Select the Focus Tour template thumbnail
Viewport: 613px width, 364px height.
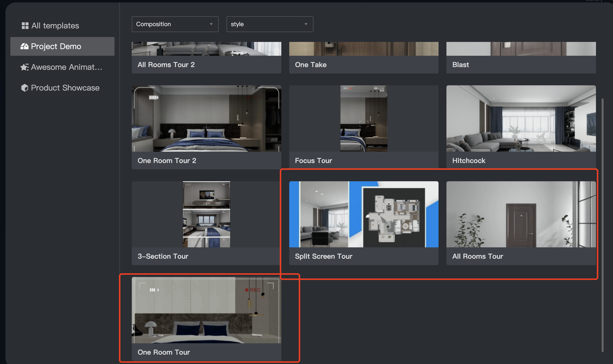click(364, 118)
